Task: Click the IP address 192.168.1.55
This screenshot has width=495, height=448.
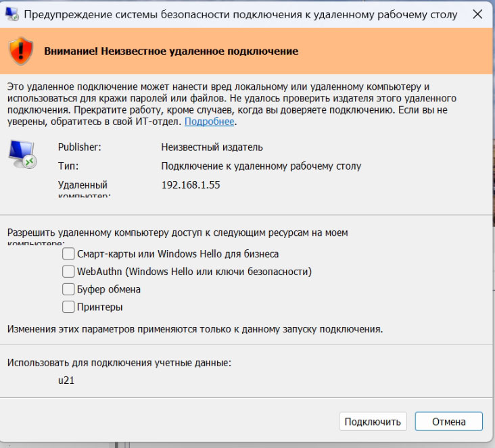Action: tap(191, 184)
